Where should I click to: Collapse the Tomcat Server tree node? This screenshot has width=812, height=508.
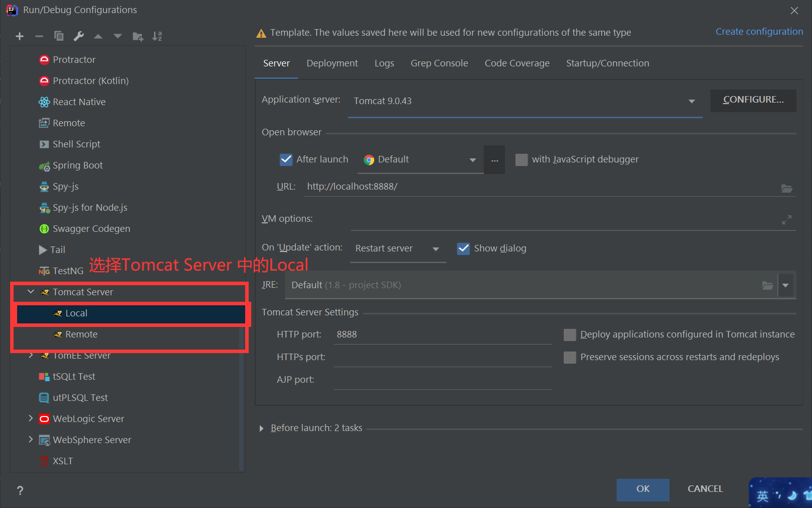(31, 292)
